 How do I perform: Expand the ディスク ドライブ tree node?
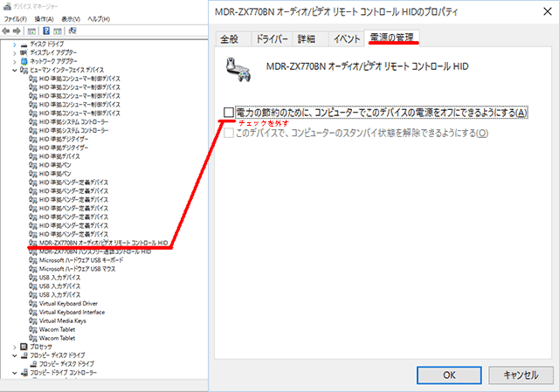[14, 43]
